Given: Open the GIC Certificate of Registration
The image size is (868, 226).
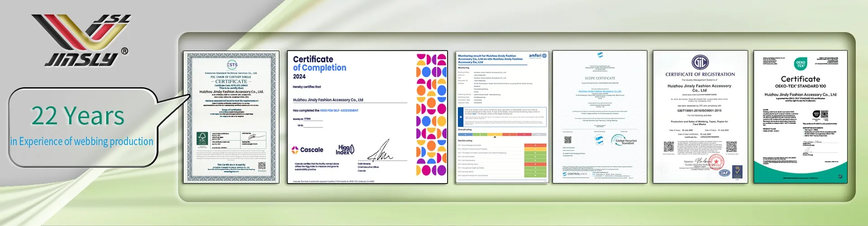Looking at the screenshot, I should (700, 117).
